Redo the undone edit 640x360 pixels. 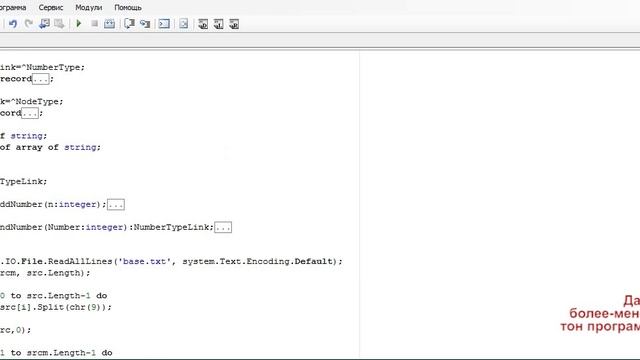click(29, 24)
